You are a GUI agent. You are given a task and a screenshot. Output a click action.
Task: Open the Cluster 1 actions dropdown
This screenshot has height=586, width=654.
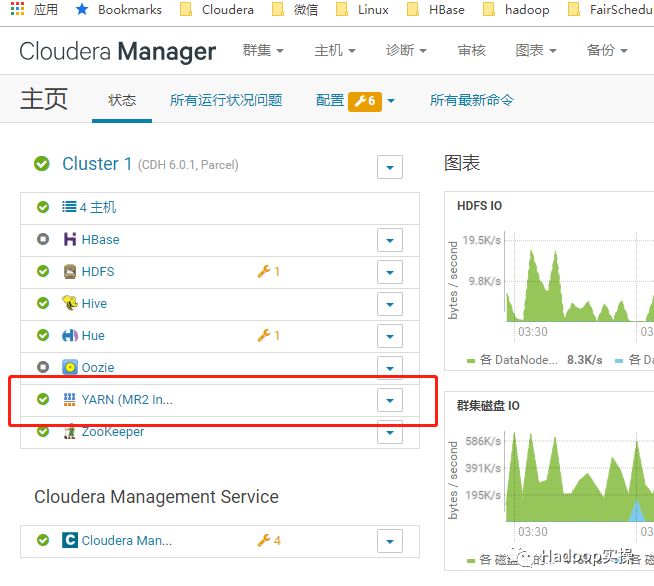click(x=390, y=167)
